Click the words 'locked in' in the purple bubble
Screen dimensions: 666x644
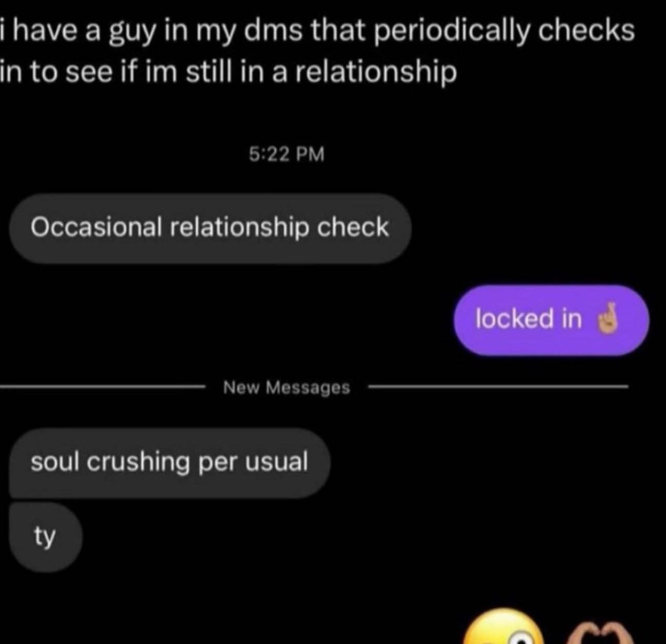coord(529,318)
